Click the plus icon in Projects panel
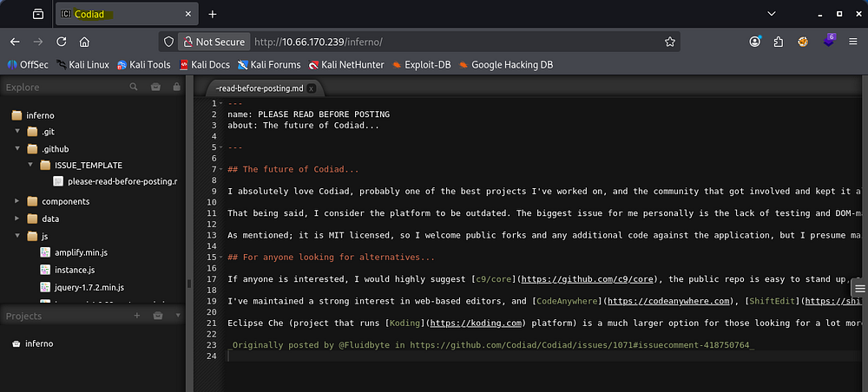 coord(136,317)
